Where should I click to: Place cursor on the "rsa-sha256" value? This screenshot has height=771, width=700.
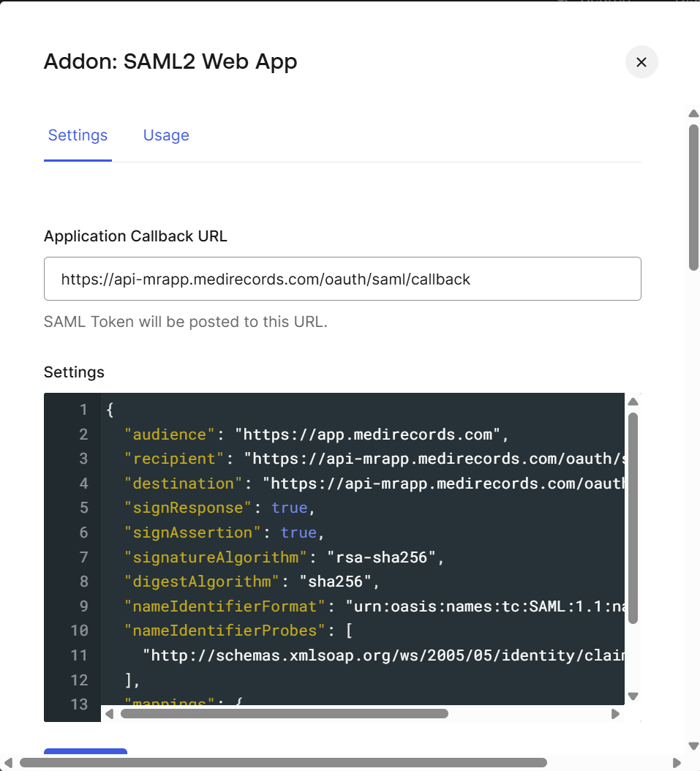[382, 557]
